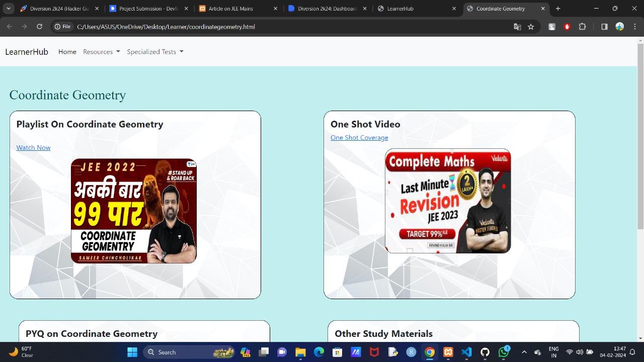
Task: Open Visual Studio Code from taskbar
Action: [x=466, y=352]
